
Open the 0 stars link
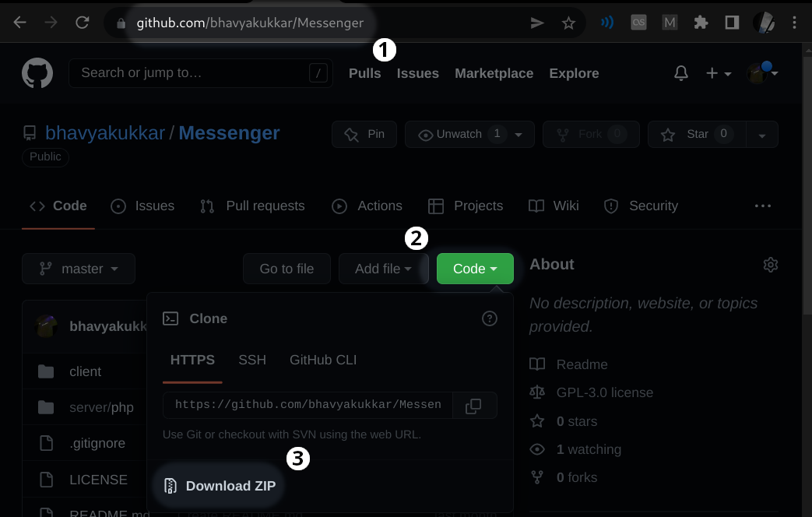[564, 422]
